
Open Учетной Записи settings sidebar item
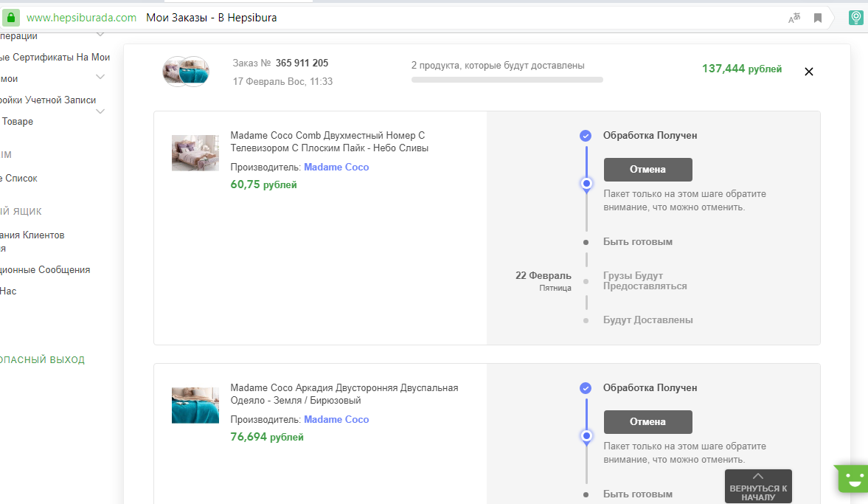(x=48, y=100)
